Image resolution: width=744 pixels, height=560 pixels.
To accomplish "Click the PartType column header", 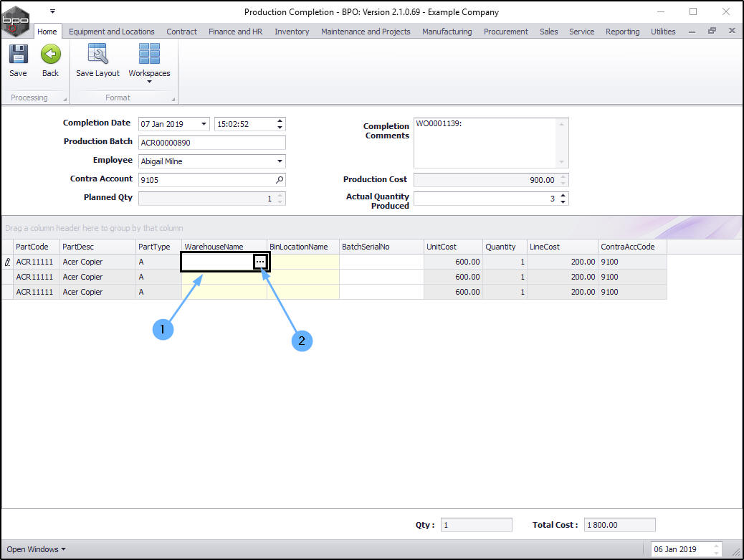I will click(x=158, y=247).
